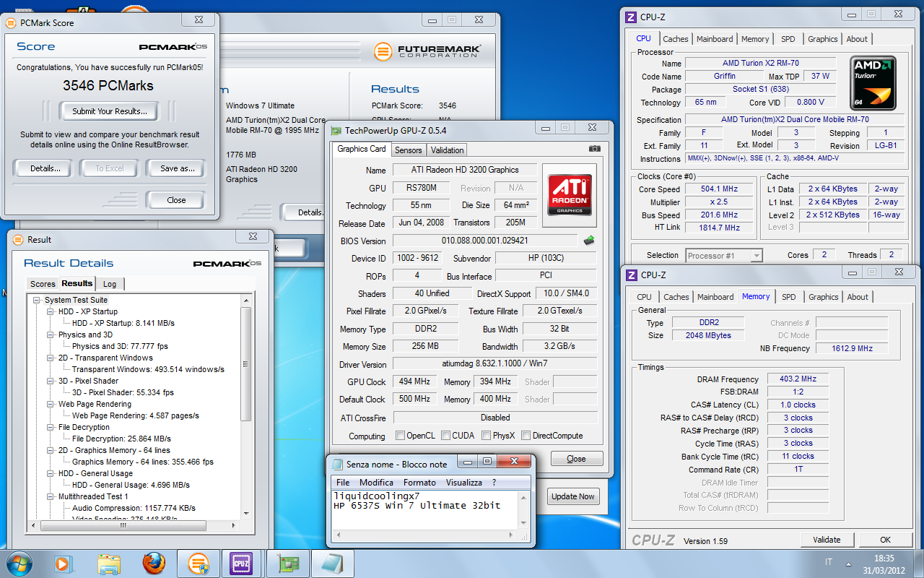Click the Update Now button
The width and height of the screenshot is (924, 578).
click(573, 496)
